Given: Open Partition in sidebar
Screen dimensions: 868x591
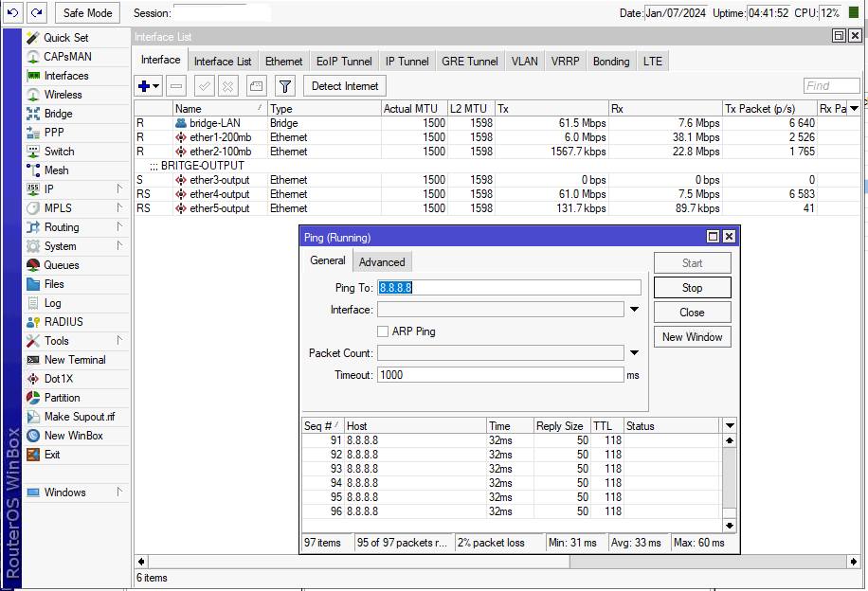Looking at the screenshot, I should [62, 398].
